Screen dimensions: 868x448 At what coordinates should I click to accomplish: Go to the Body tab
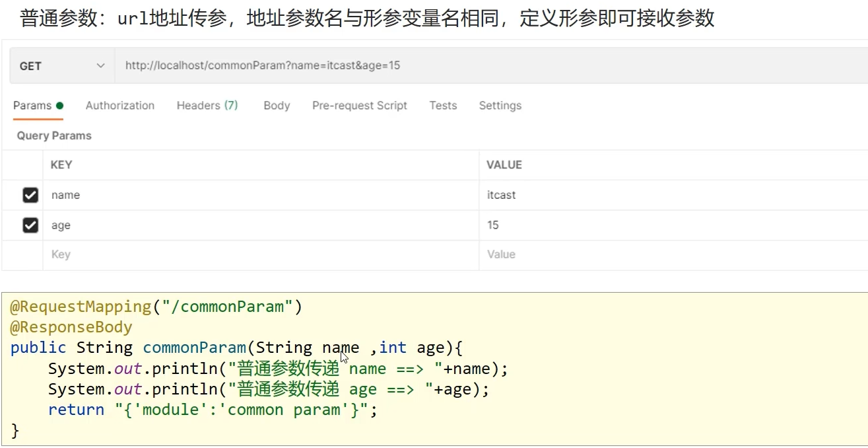point(277,106)
